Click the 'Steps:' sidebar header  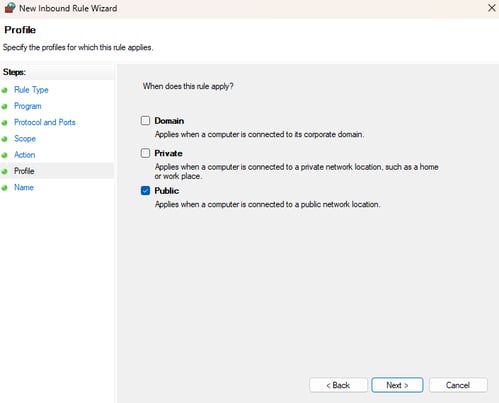14,72
